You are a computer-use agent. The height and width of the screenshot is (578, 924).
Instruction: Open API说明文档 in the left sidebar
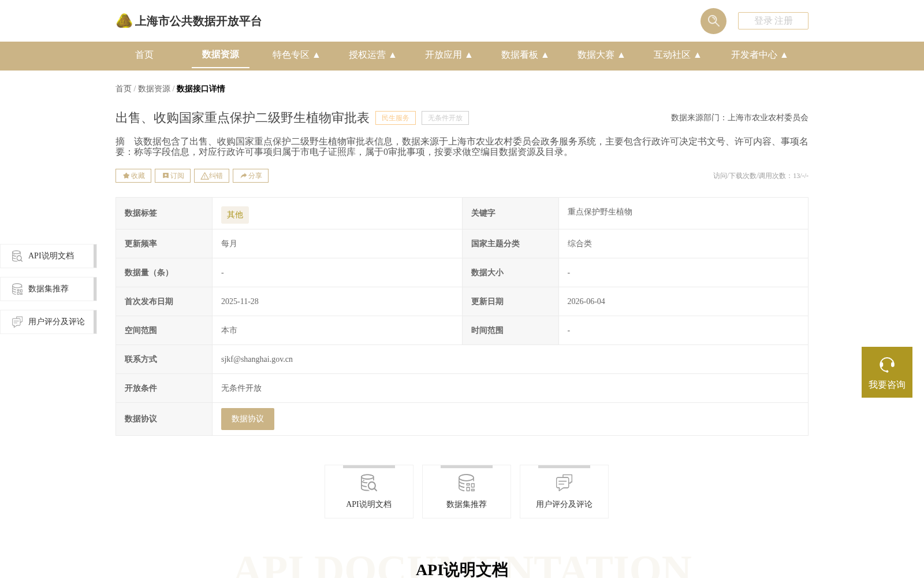point(48,256)
